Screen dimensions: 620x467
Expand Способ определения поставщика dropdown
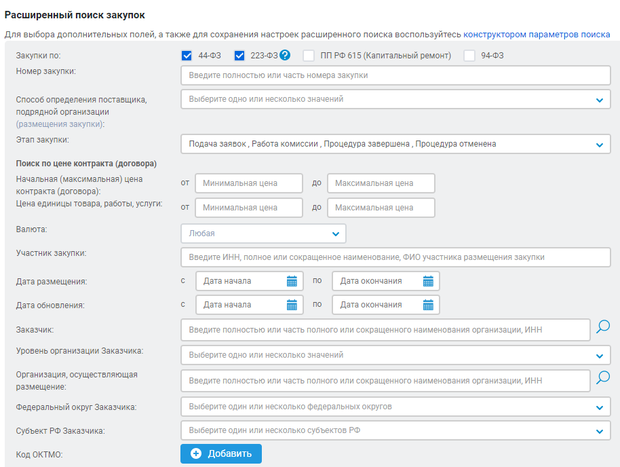[599, 99]
